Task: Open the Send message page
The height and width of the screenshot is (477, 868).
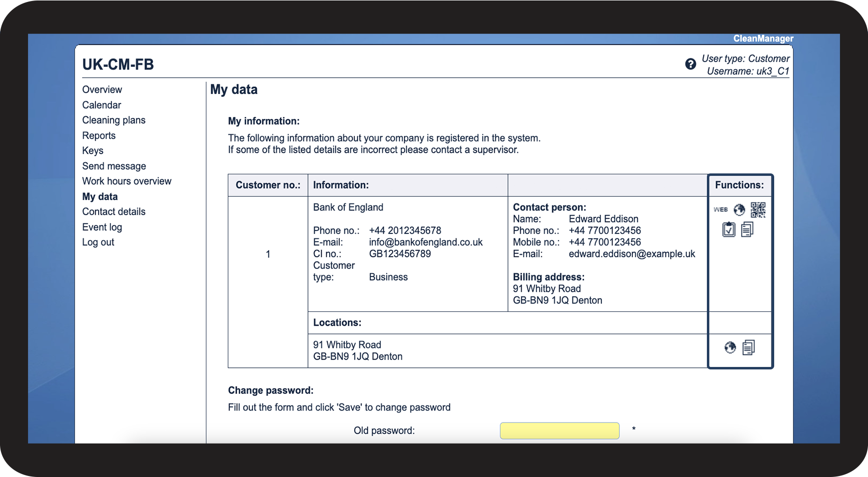Action: pyautogui.click(x=114, y=166)
